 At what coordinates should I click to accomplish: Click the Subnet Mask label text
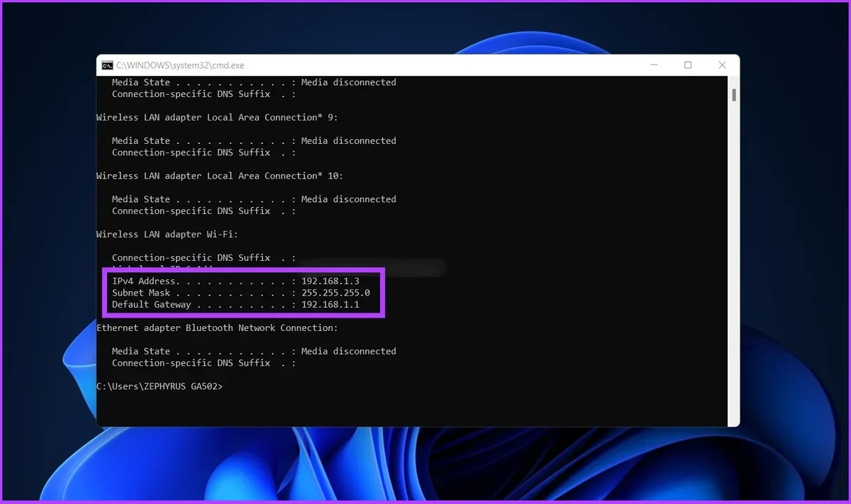[x=138, y=293]
